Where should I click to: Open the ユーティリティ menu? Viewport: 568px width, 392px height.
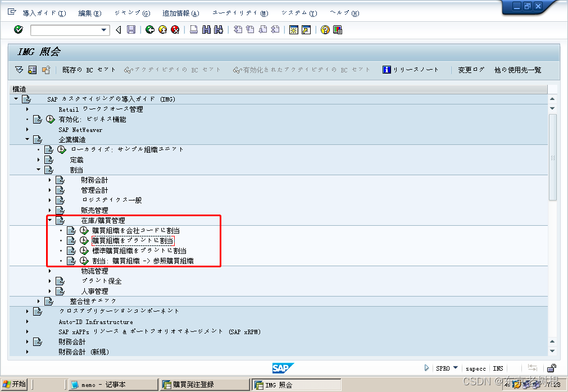click(240, 13)
